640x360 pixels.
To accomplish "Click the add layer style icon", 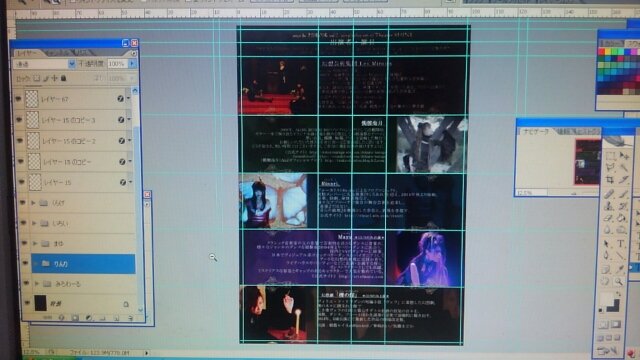I will point(62,317).
